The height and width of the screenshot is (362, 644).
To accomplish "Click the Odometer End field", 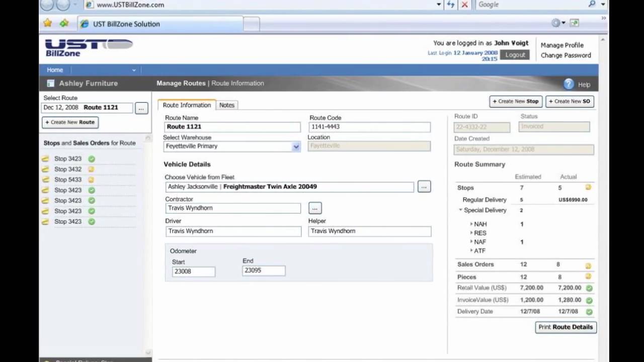I will (264, 270).
